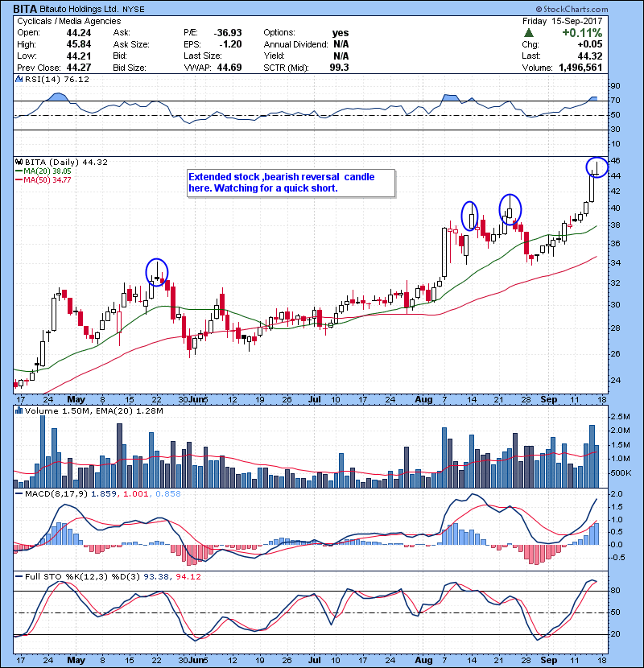
Task: Click the MACD(8,17,9) indicator label
Action: point(56,494)
